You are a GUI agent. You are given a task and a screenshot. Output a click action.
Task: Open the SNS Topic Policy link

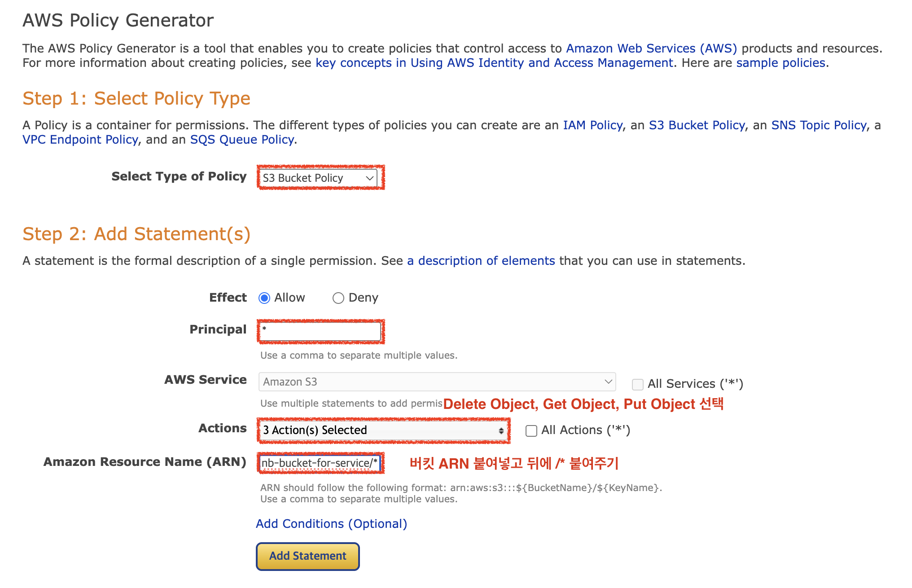click(x=819, y=125)
